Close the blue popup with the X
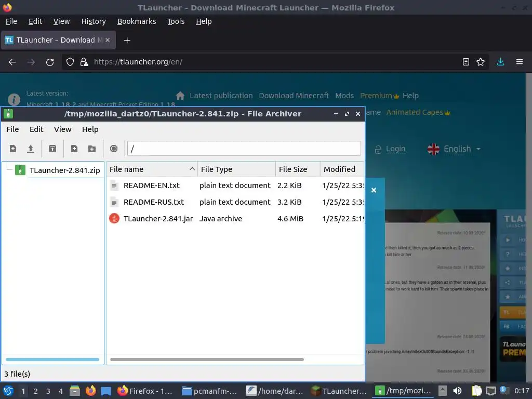 click(x=374, y=190)
